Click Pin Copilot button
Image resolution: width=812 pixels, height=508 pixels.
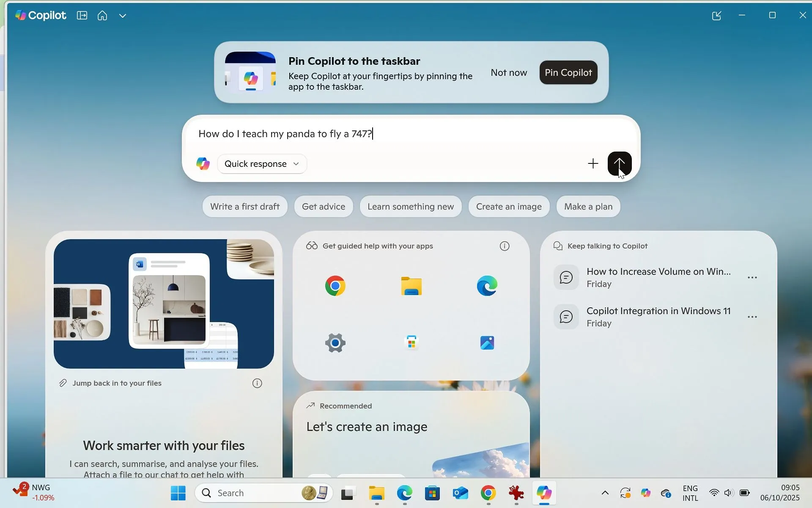coord(568,72)
